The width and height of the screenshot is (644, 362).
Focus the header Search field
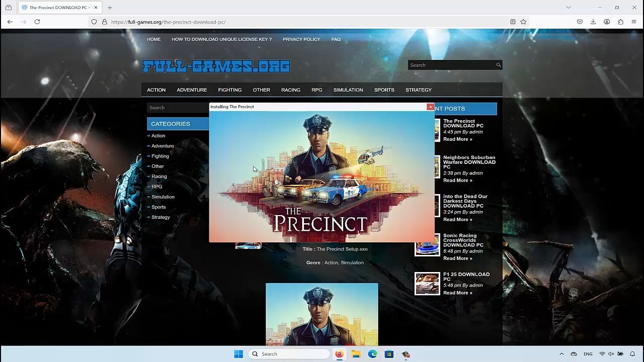pyautogui.click(x=452, y=65)
